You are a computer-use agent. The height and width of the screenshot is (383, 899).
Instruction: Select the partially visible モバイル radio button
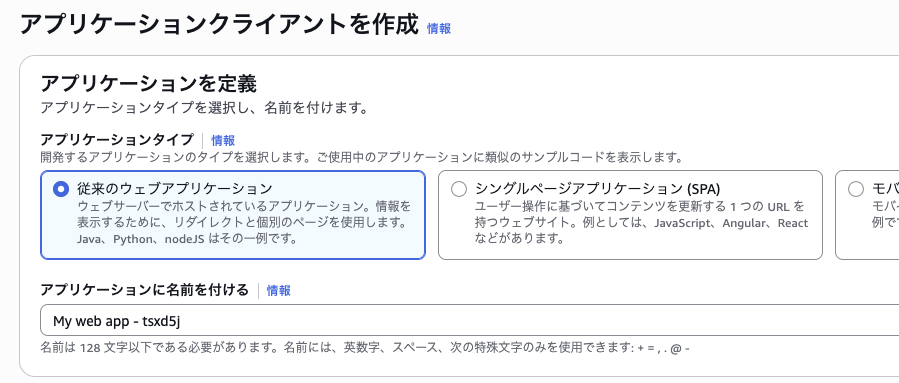coord(855,189)
